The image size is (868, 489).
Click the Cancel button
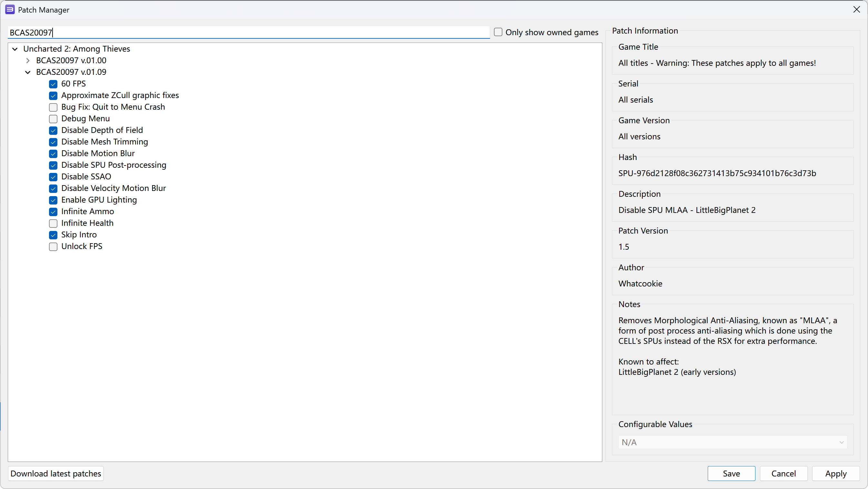pos(783,474)
